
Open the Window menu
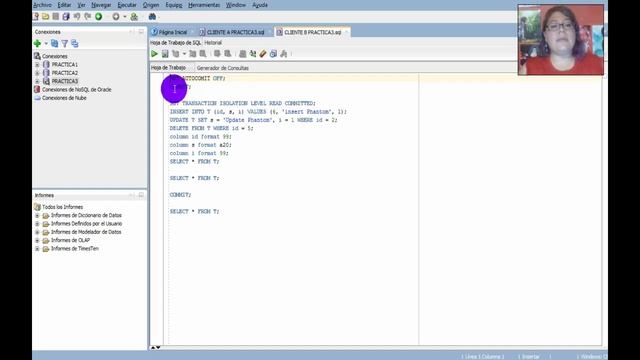[236, 5]
